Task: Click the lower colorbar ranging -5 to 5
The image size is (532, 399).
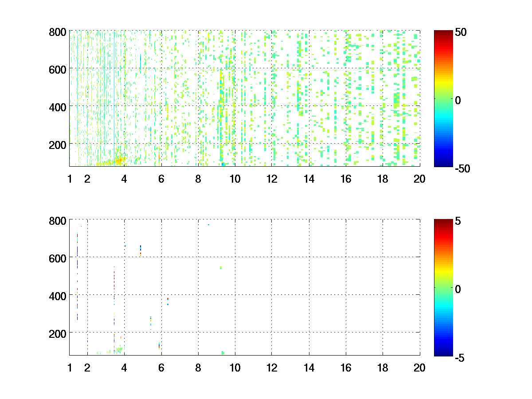Action: pyautogui.click(x=443, y=287)
